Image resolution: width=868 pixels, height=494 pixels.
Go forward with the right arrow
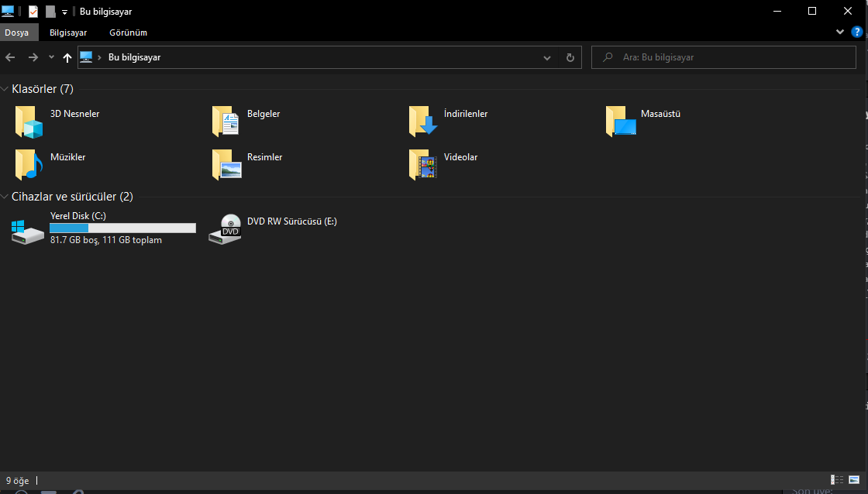click(33, 57)
